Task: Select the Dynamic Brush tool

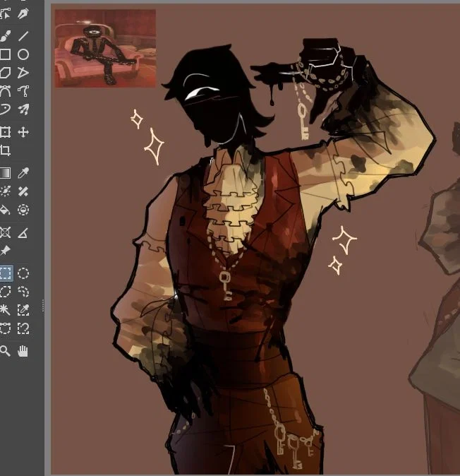Action: point(6,109)
